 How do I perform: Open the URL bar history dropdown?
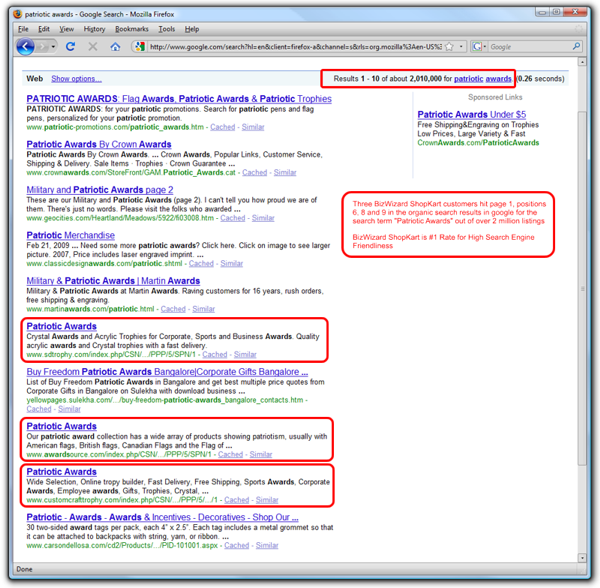(x=461, y=47)
